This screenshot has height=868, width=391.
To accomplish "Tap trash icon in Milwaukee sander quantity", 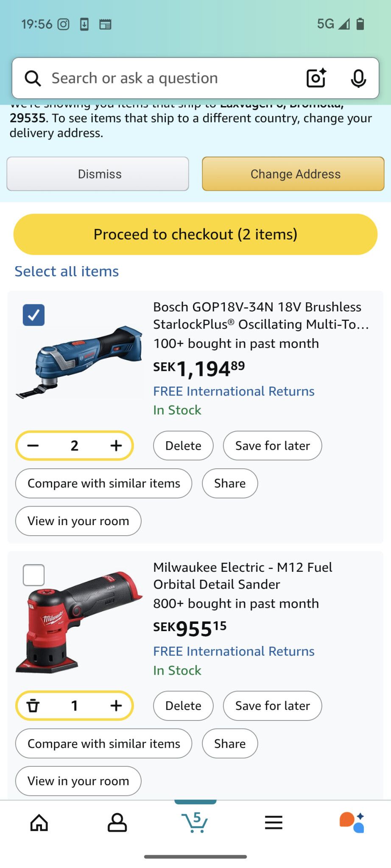I will pyautogui.click(x=33, y=706).
